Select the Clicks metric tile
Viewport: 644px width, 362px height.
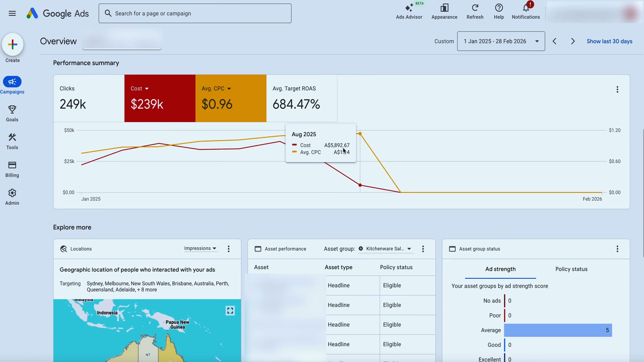click(89, 98)
